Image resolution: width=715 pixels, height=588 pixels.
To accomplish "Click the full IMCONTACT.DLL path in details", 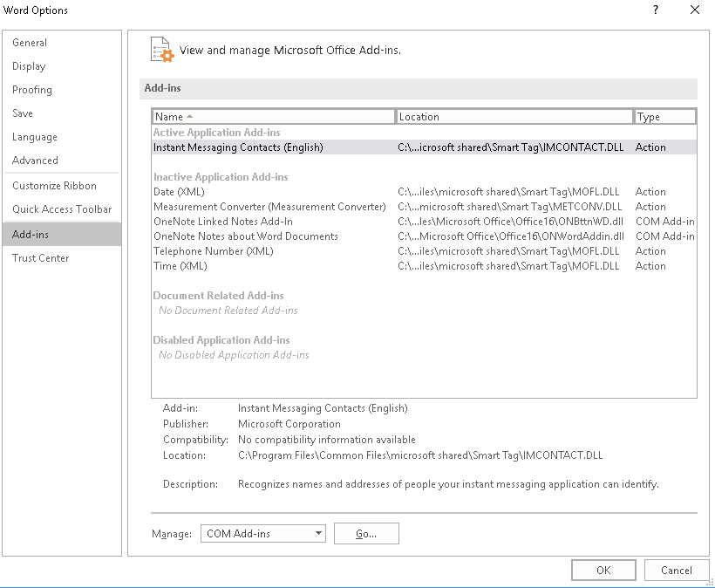I will click(x=420, y=455).
